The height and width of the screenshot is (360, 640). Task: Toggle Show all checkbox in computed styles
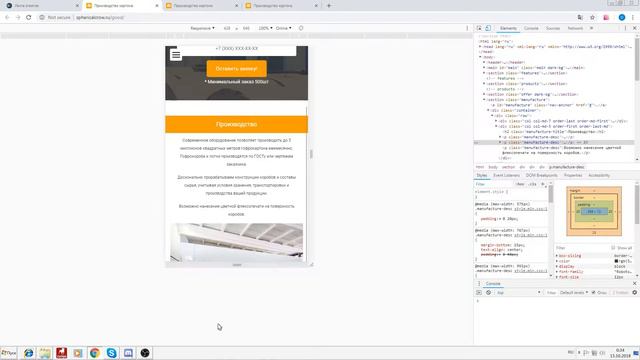(613, 248)
